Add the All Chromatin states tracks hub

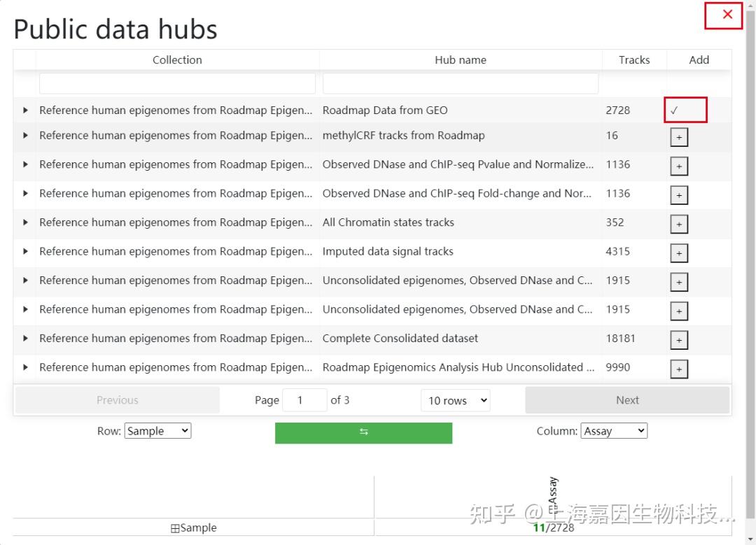(678, 224)
